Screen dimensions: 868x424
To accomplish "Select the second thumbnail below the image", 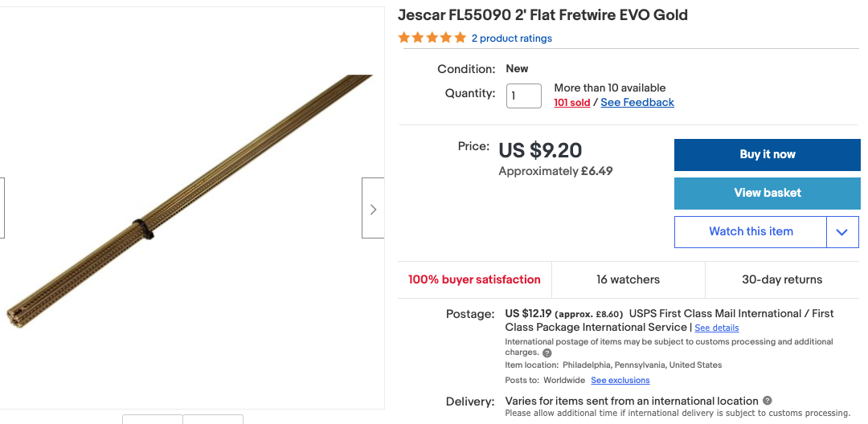I will pyautogui.click(x=213, y=419).
